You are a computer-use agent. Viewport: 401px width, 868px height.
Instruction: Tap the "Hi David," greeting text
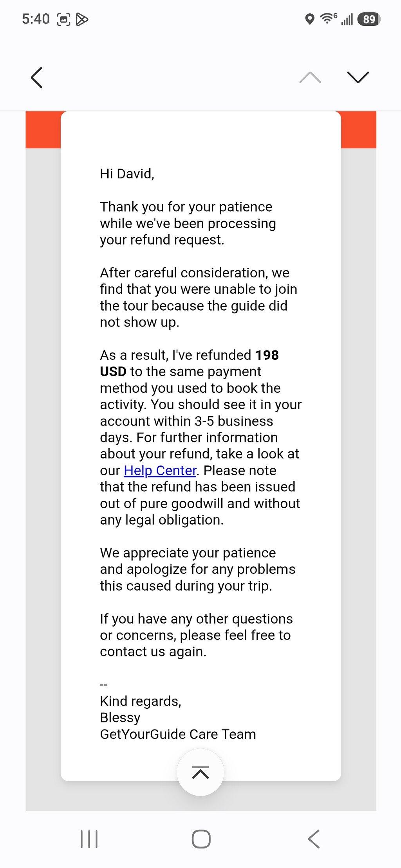pyautogui.click(x=127, y=174)
